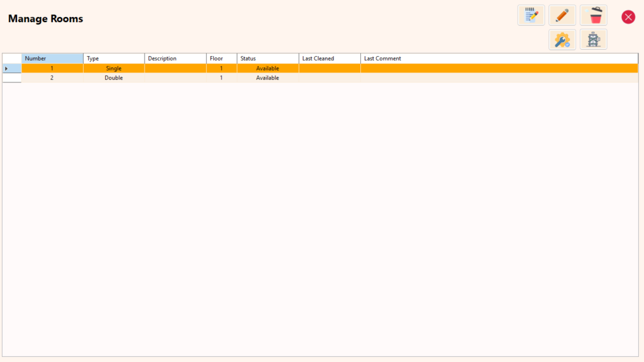
Task: Select room number 2 cell
Action: (x=52, y=78)
